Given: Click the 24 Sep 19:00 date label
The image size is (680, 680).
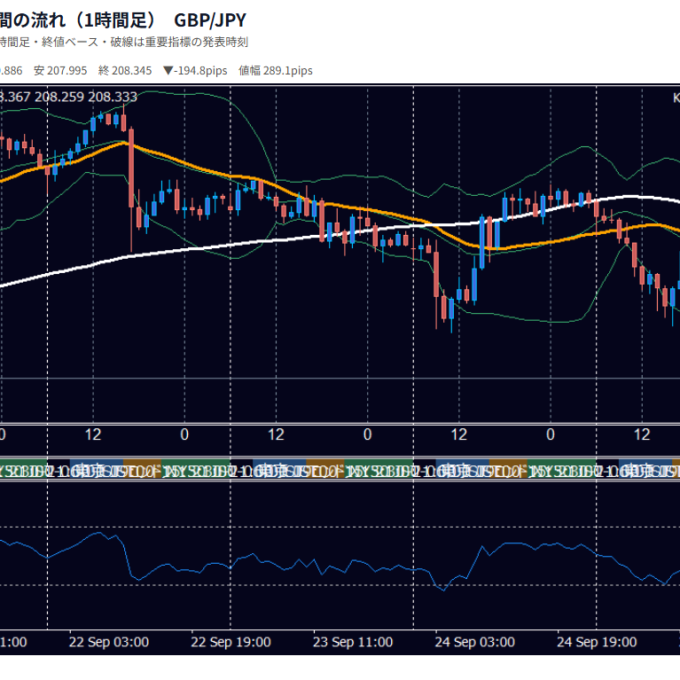Looking at the screenshot, I should (x=597, y=642).
